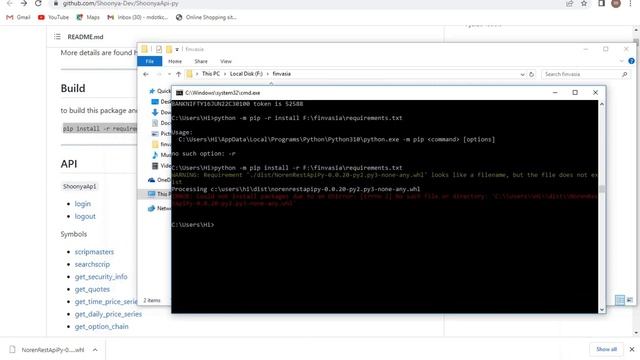Click cmd window scroll-down arrow
The width and height of the screenshot is (640, 360).
(602, 310)
